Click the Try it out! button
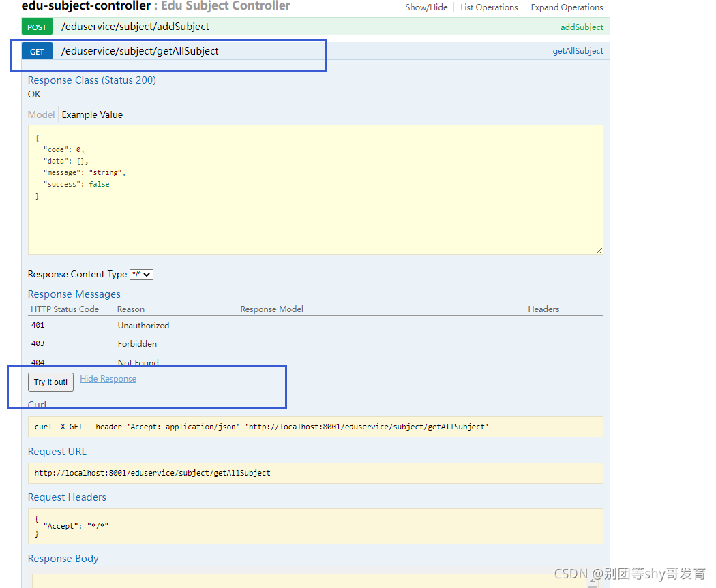The width and height of the screenshot is (716, 588). point(50,382)
